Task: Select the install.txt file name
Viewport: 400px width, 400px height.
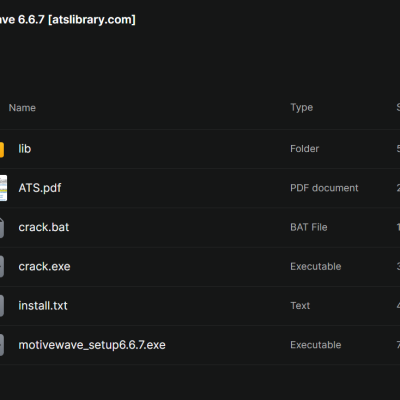Action: click(43, 306)
